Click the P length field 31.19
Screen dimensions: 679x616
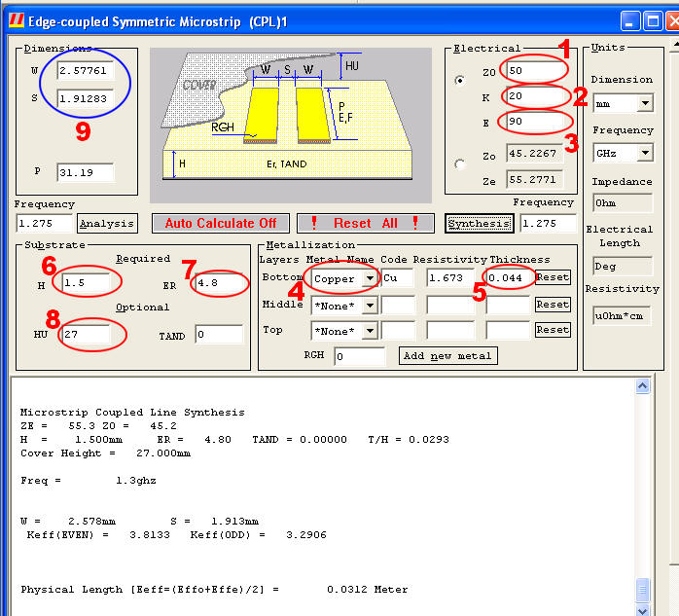[x=86, y=172]
